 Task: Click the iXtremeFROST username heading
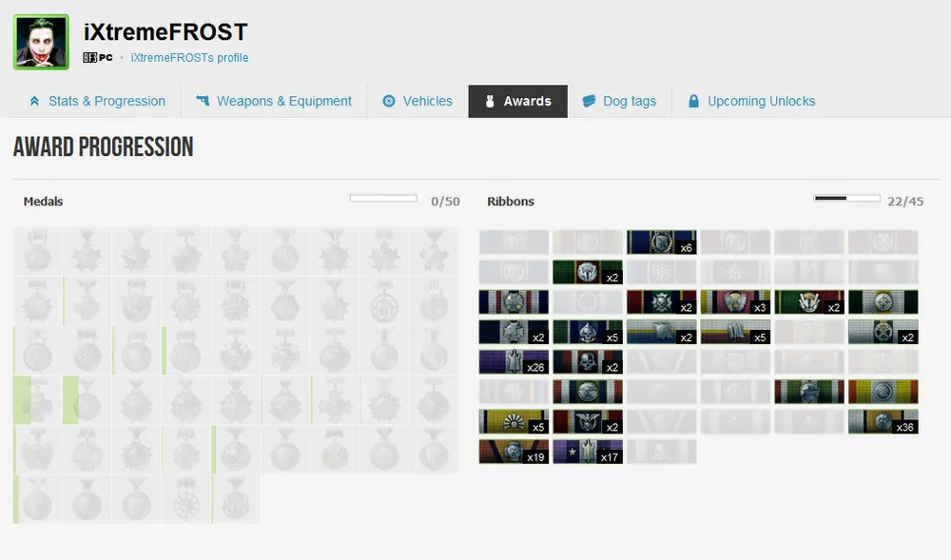click(x=165, y=32)
